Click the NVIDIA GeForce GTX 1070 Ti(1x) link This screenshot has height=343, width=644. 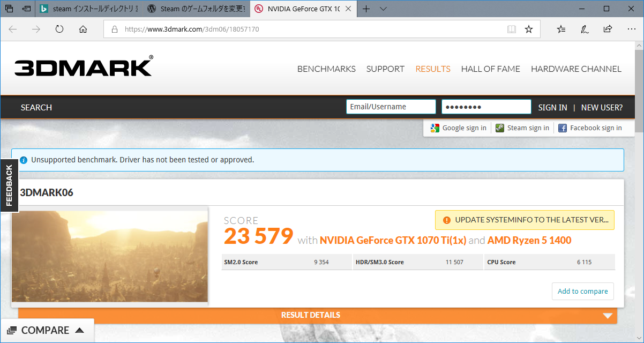coord(393,240)
